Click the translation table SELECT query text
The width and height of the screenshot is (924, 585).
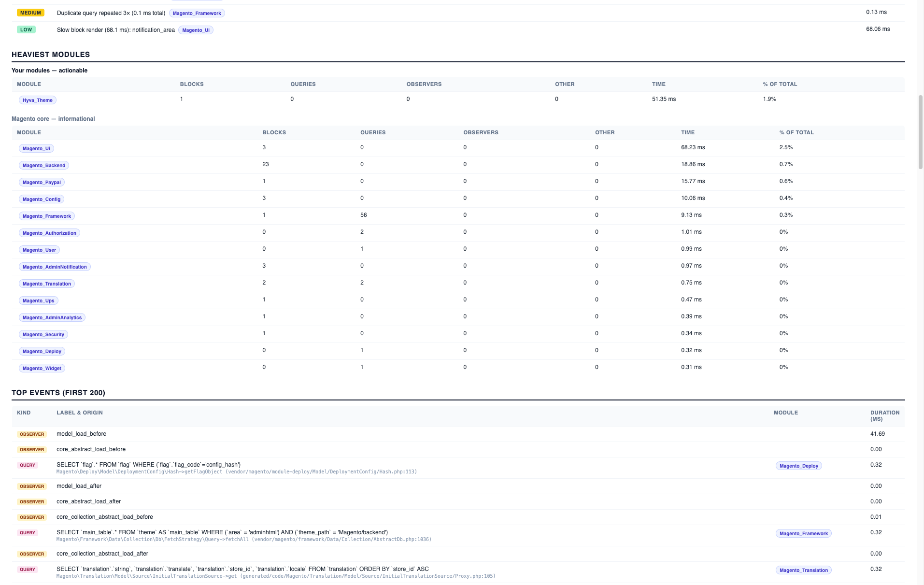(242, 569)
